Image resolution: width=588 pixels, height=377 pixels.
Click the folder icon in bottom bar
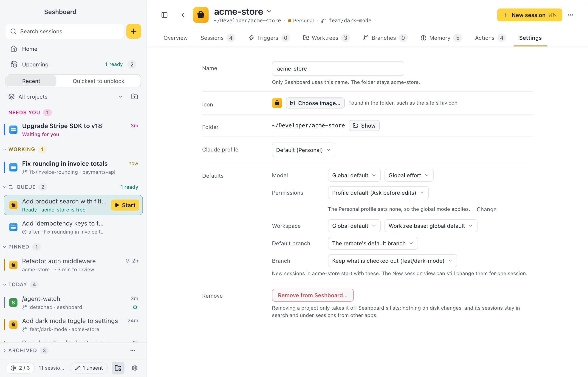(118, 368)
